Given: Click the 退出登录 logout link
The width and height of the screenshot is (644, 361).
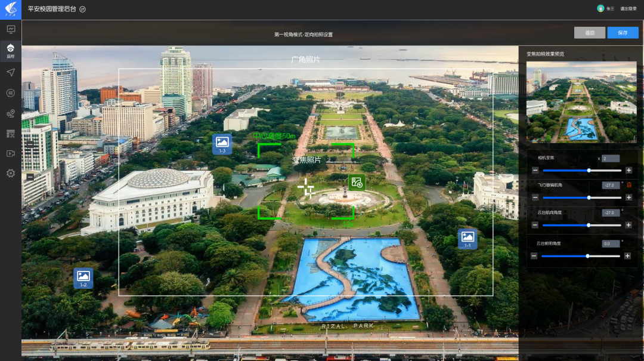Looking at the screenshot, I should pos(628,9).
